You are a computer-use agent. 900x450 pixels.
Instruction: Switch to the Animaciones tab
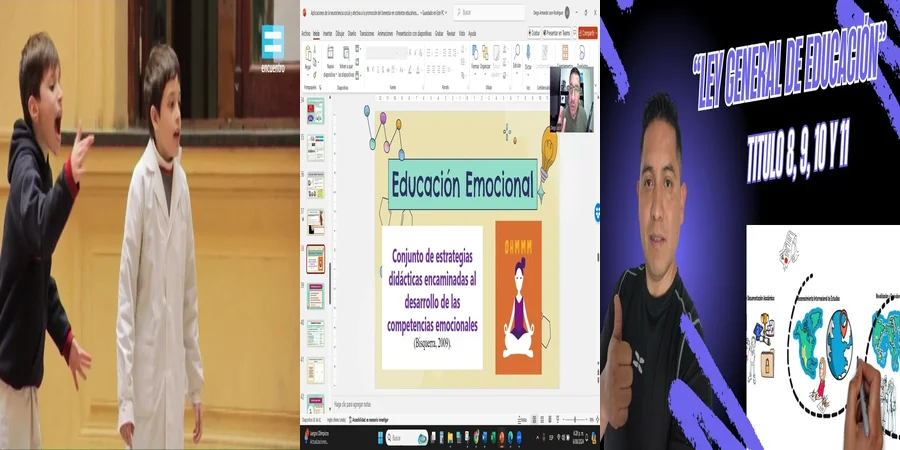[x=385, y=33]
